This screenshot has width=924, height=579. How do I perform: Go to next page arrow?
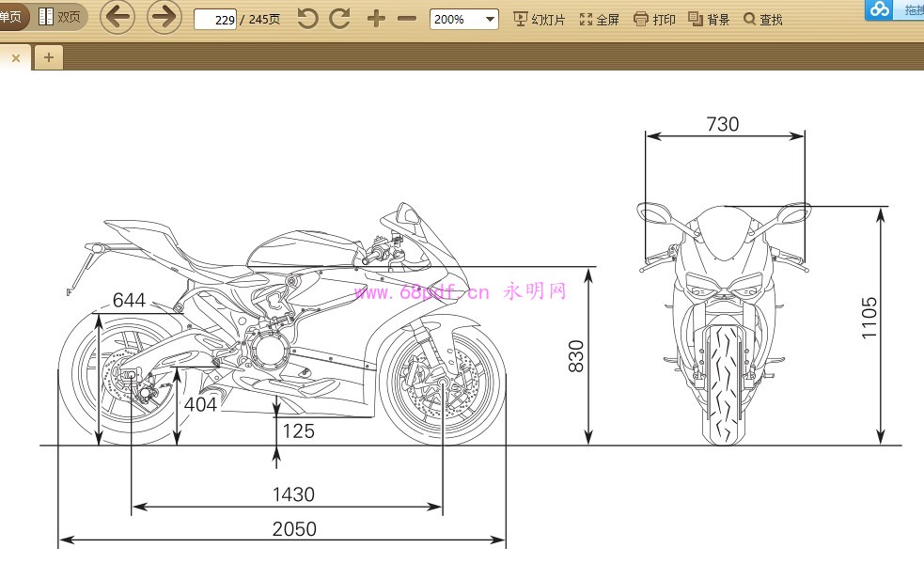(x=164, y=17)
